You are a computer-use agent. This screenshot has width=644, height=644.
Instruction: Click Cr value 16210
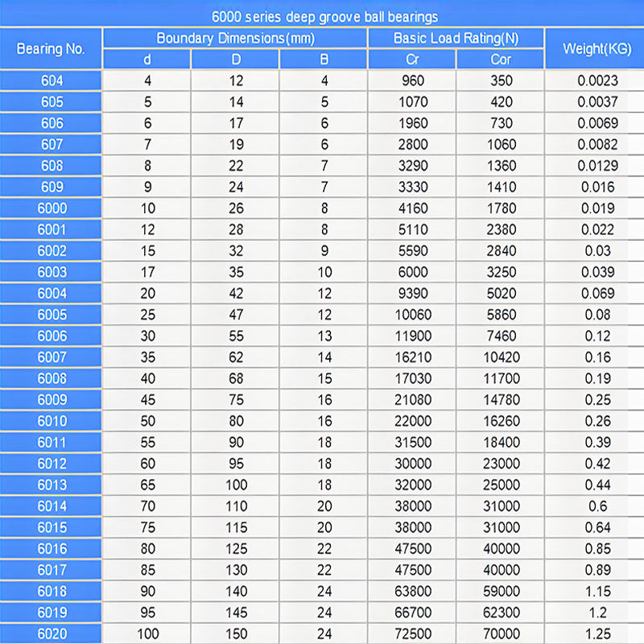point(413,357)
